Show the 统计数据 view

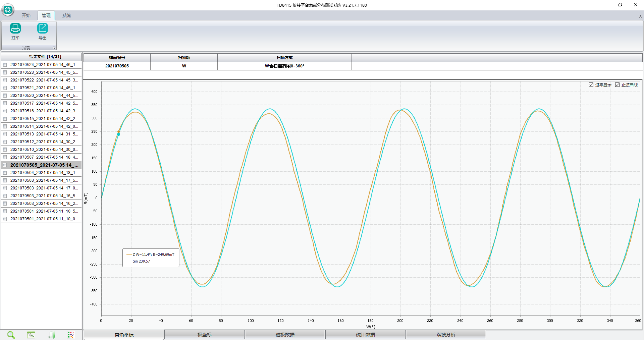tap(365, 335)
